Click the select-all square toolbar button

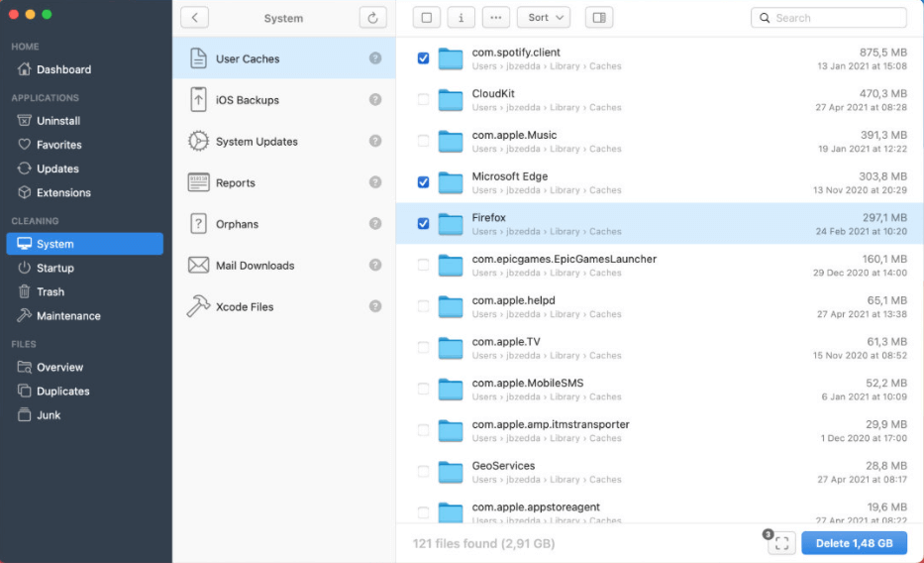coord(427,18)
